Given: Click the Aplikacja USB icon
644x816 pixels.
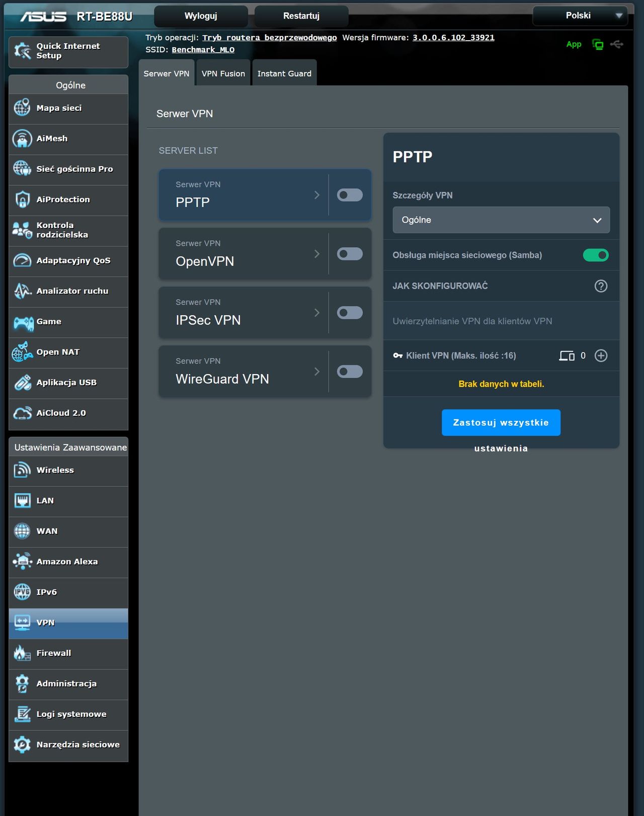Looking at the screenshot, I should pyautogui.click(x=22, y=383).
